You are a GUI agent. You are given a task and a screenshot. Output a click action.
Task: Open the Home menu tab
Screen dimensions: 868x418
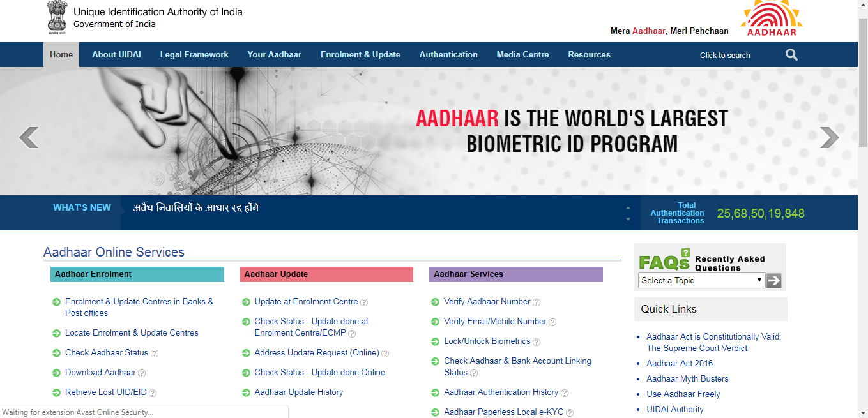point(61,55)
